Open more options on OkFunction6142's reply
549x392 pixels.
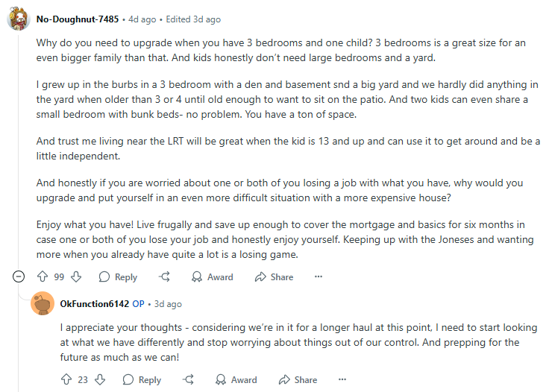tap(342, 379)
